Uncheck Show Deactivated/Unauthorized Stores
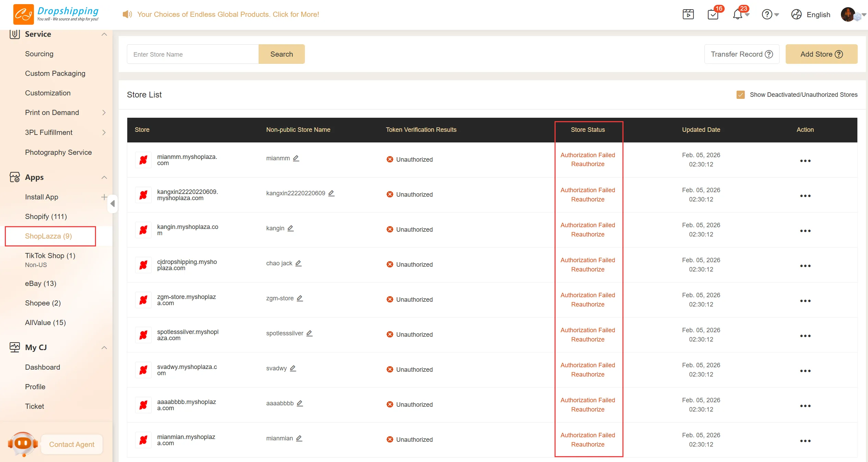Image resolution: width=868 pixels, height=462 pixels. click(740, 95)
